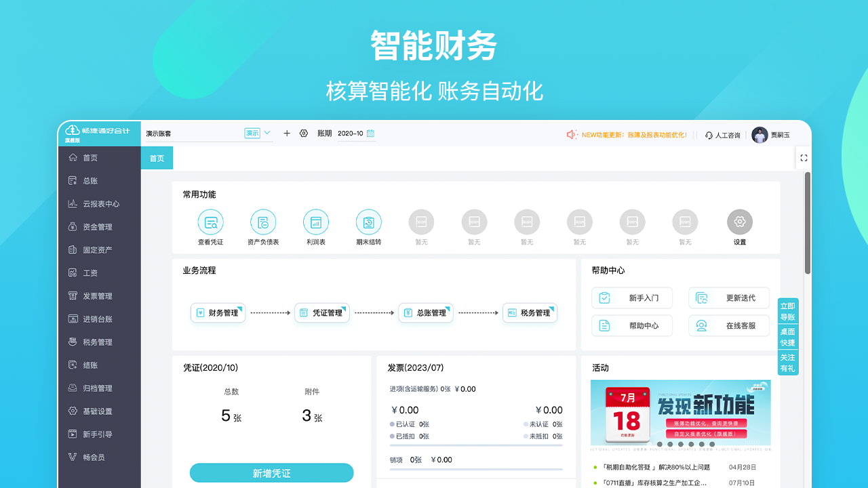This screenshot has width=868, height=488.
Task: Click the 立即导账 floating shortcut
Action: coord(787,312)
